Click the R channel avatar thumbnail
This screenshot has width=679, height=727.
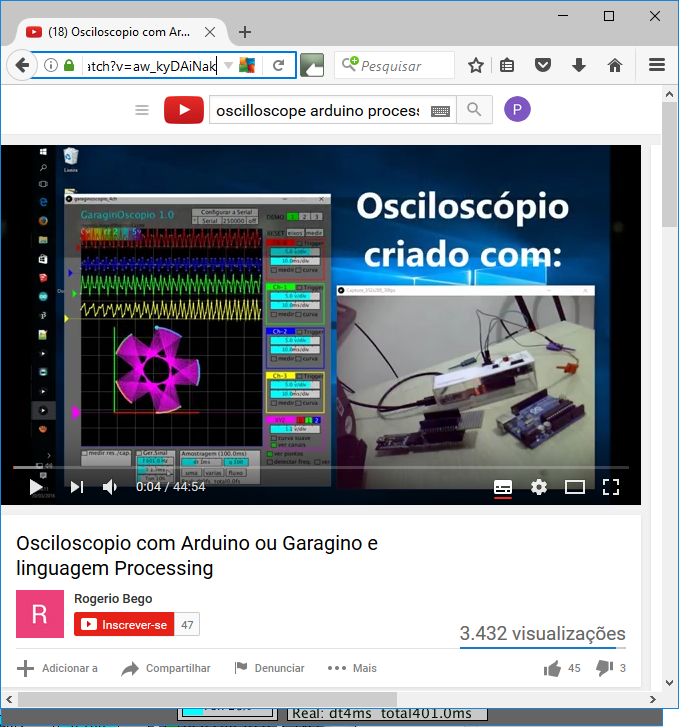(40, 614)
